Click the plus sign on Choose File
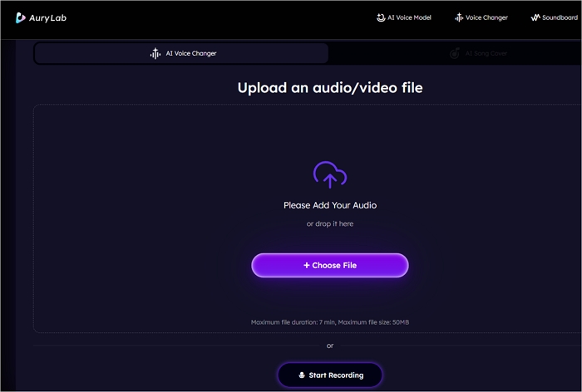Image resolution: width=582 pixels, height=392 pixels. 306,266
